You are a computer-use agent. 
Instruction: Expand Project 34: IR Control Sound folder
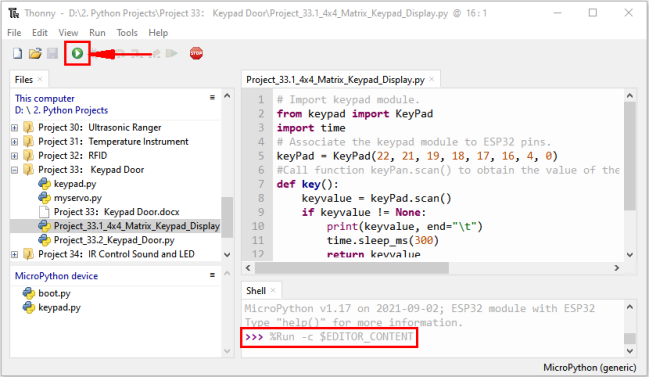[x=15, y=254]
